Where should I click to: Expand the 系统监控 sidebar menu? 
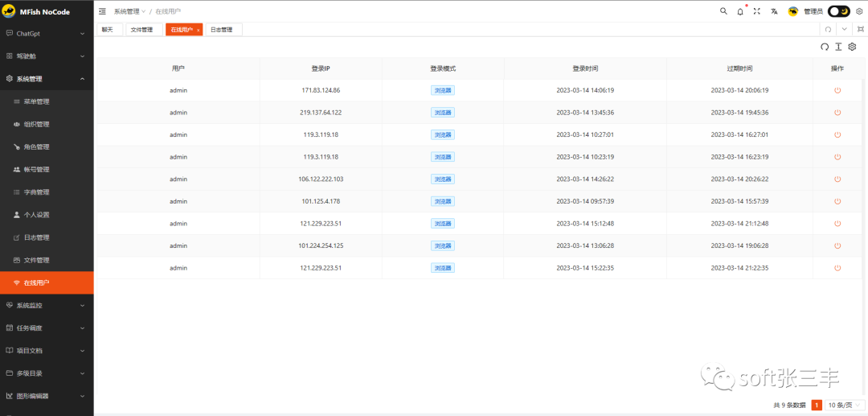(x=47, y=305)
